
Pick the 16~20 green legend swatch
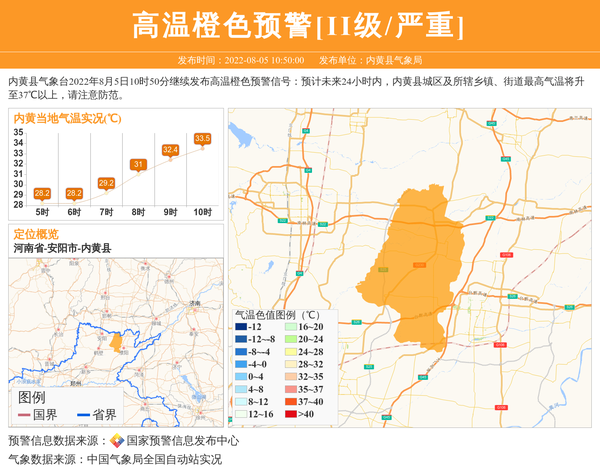[x=290, y=327]
